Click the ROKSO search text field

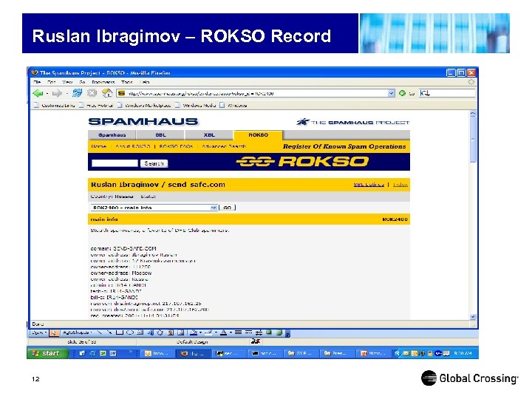[x=115, y=163]
